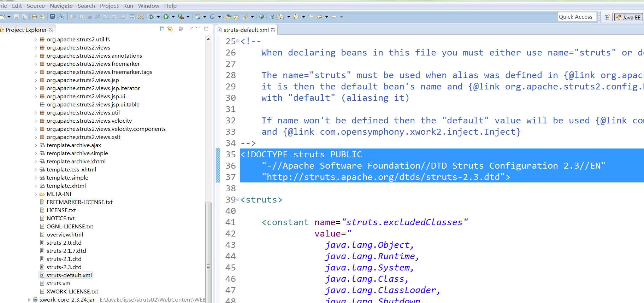Close the struts-default.xml editor tab
644x303 pixels.
(x=273, y=30)
